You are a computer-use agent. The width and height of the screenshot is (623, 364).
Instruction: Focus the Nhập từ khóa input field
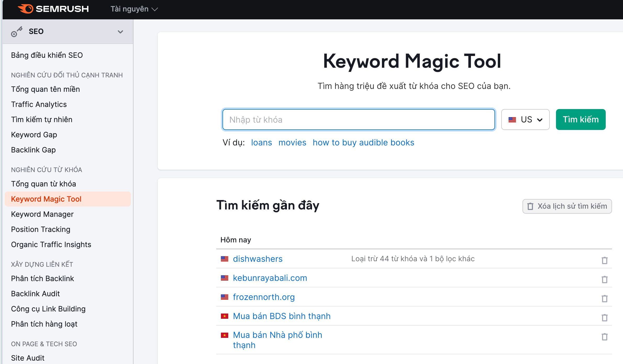coord(359,120)
